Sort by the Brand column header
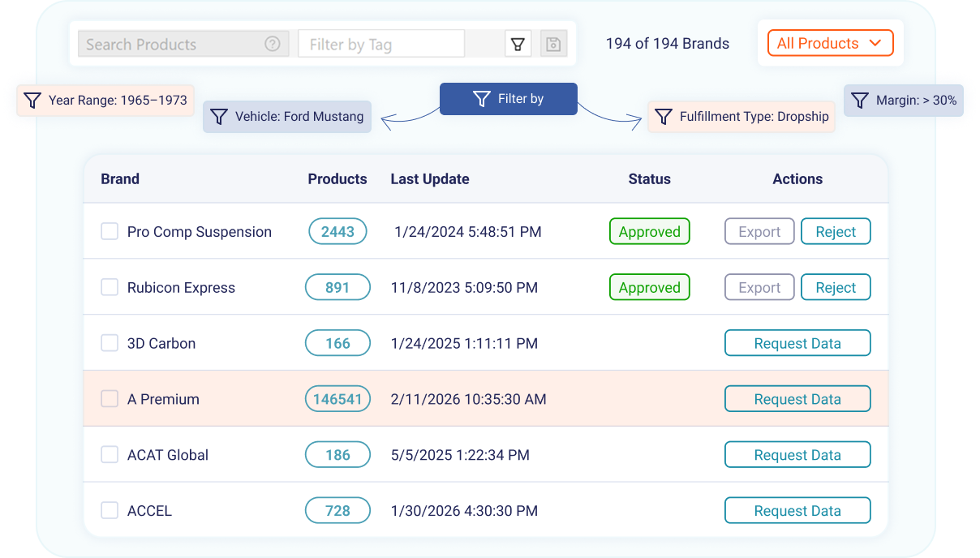980x558 pixels. 120,179
